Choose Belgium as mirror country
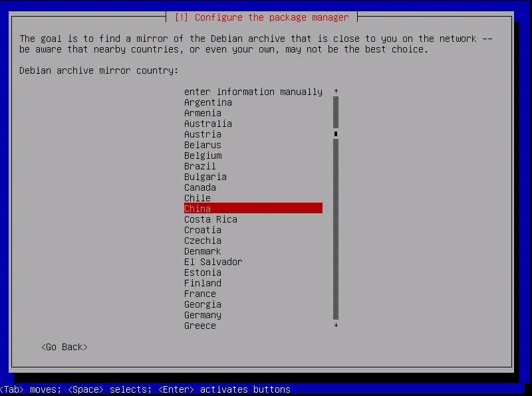This screenshot has height=396, width=532. (253, 155)
